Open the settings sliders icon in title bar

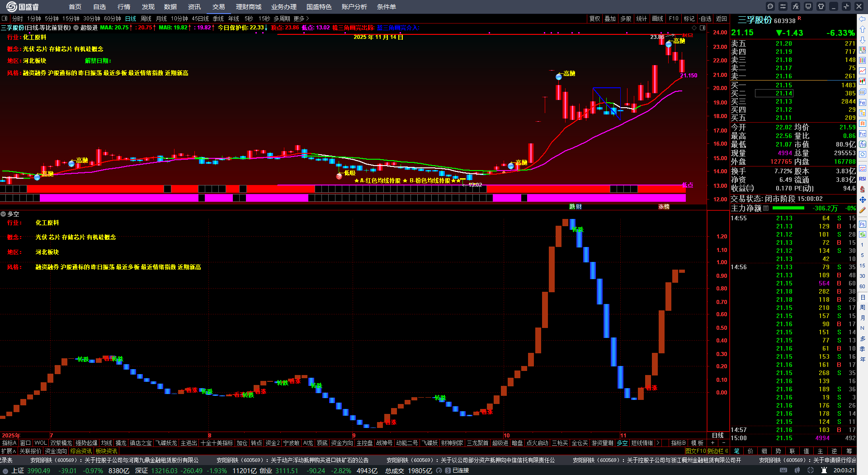coord(783,6)
